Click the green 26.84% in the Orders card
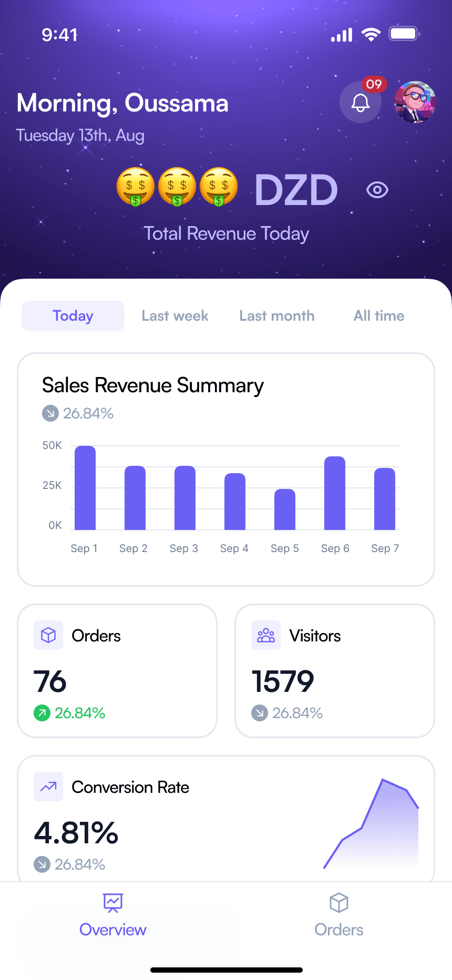The width and height of the screenshot is (452, 980). (x=80, y=713)
